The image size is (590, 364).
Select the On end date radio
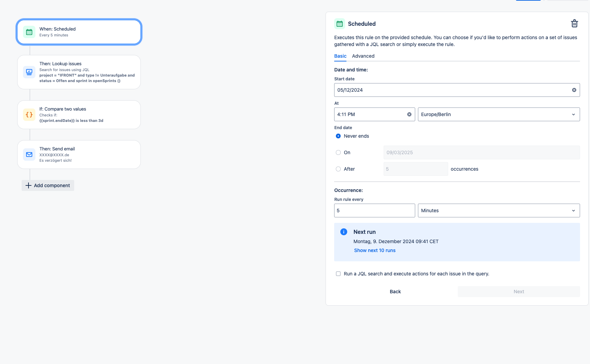[338, 152]
